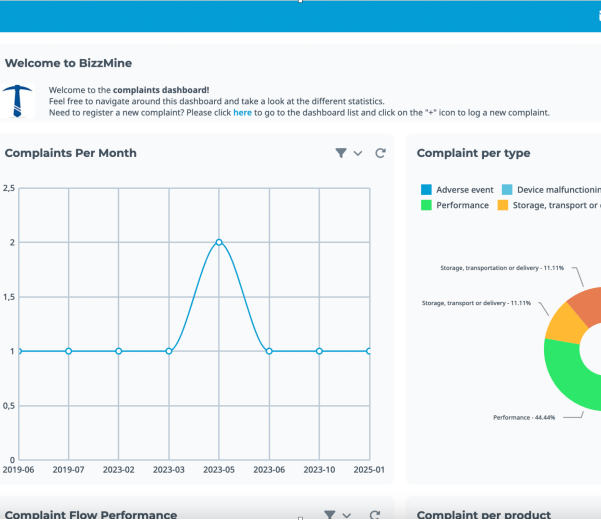Viewport: 601px width, 520px height.
Task: Select the yellow donut segment for Storage, transport
Action: point(563,324)
